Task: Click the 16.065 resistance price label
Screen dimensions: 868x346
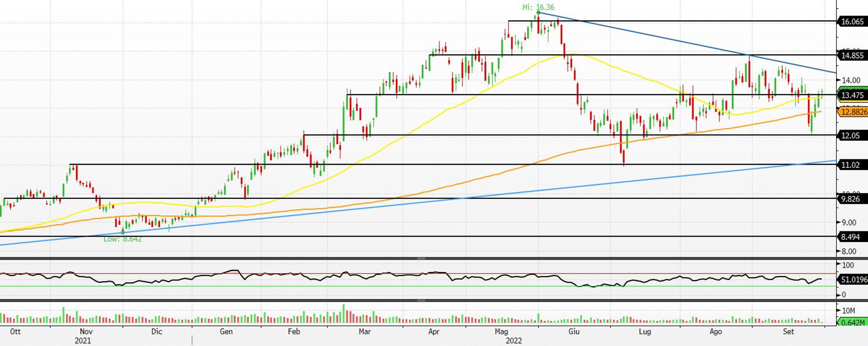Action: point(852,21)
